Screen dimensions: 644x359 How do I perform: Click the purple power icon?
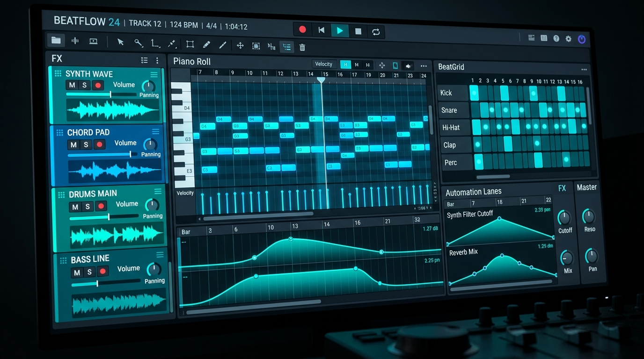(582, 39)
